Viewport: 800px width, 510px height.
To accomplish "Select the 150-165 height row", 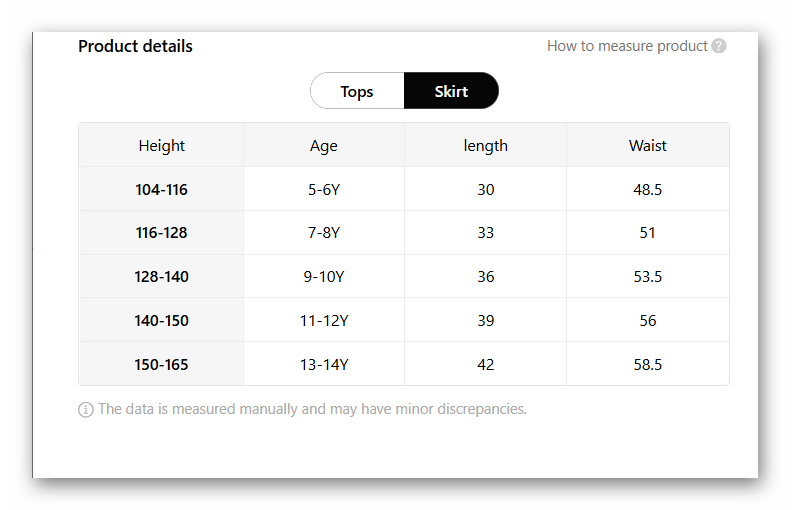I will click(x=162, y=365).
